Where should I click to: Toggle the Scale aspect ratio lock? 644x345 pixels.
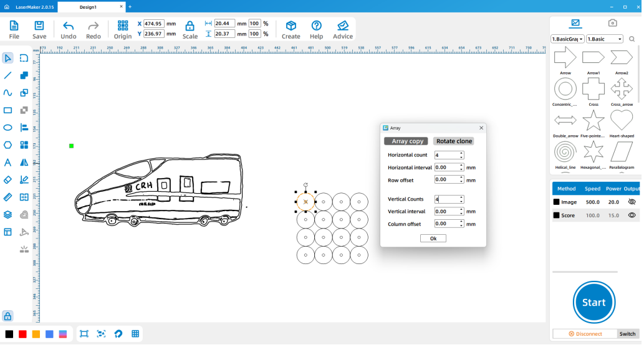(190, 26)
